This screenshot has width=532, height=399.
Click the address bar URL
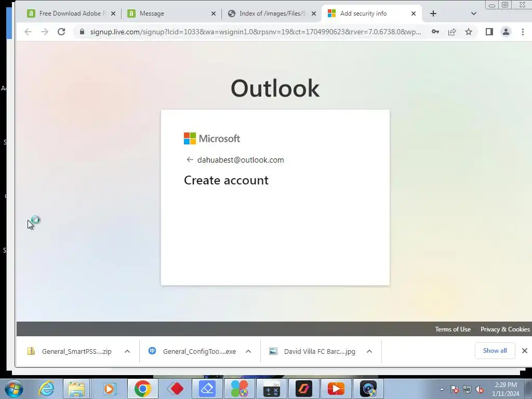click(256, 32)
